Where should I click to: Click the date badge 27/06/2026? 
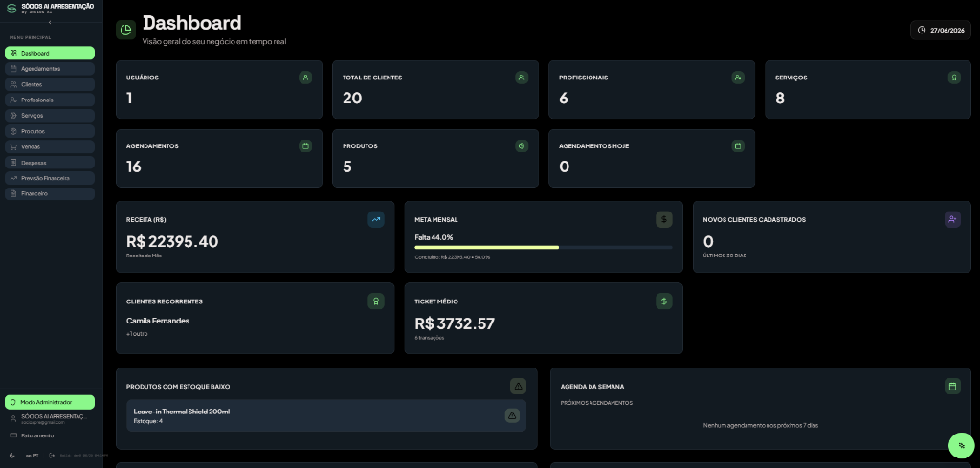[941, 30]
